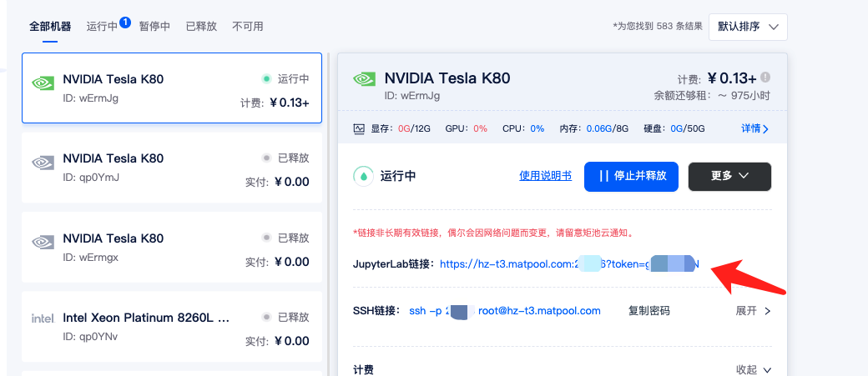Open the 详情 resource details link

tap(754, 129)
